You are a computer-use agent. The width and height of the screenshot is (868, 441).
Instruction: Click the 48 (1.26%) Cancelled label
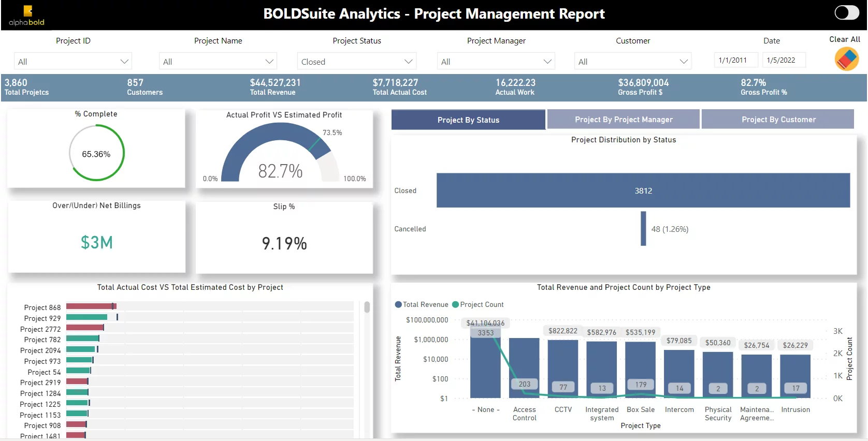670,229
